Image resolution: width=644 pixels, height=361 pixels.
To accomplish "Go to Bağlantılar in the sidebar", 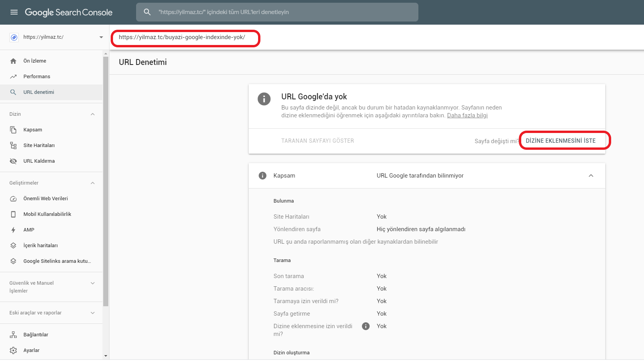I will point(36,335).
